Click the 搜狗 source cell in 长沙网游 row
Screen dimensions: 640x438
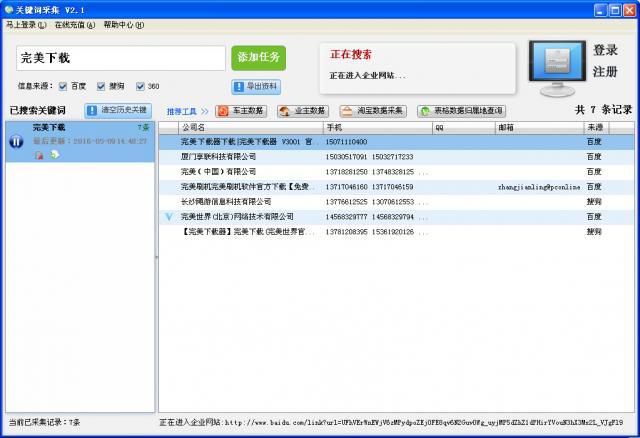pos(594,202)
